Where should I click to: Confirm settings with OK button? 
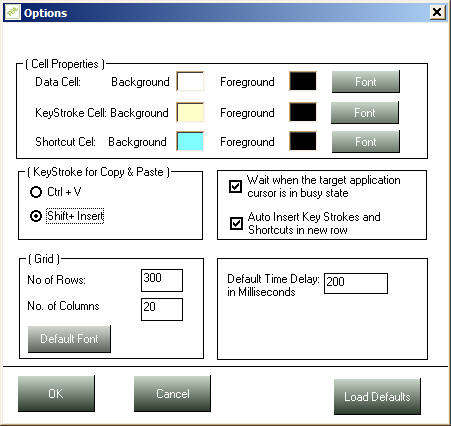(56, 394)
